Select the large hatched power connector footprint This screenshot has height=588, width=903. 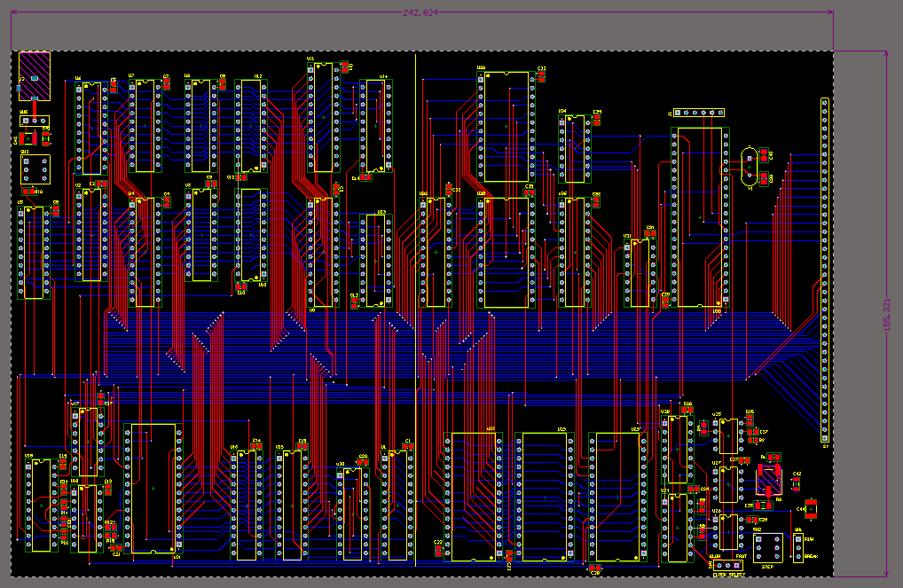34,76
